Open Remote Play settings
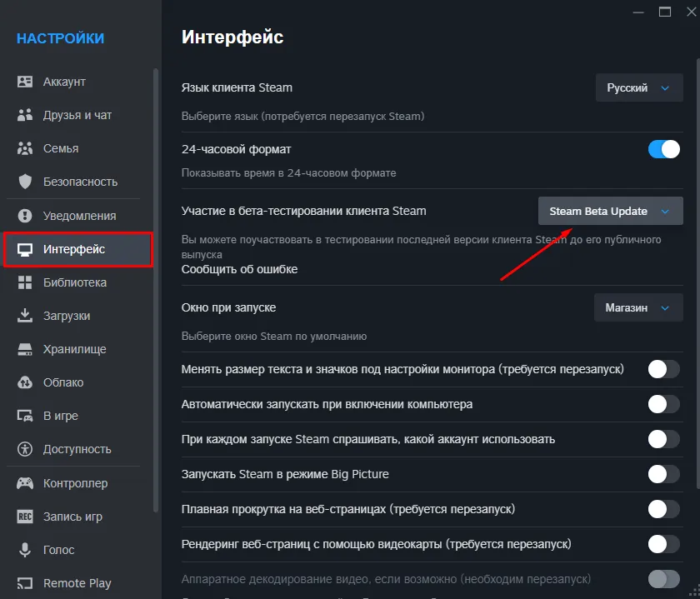700x599 pixels. pyautogui.click(x=78, y=583)
